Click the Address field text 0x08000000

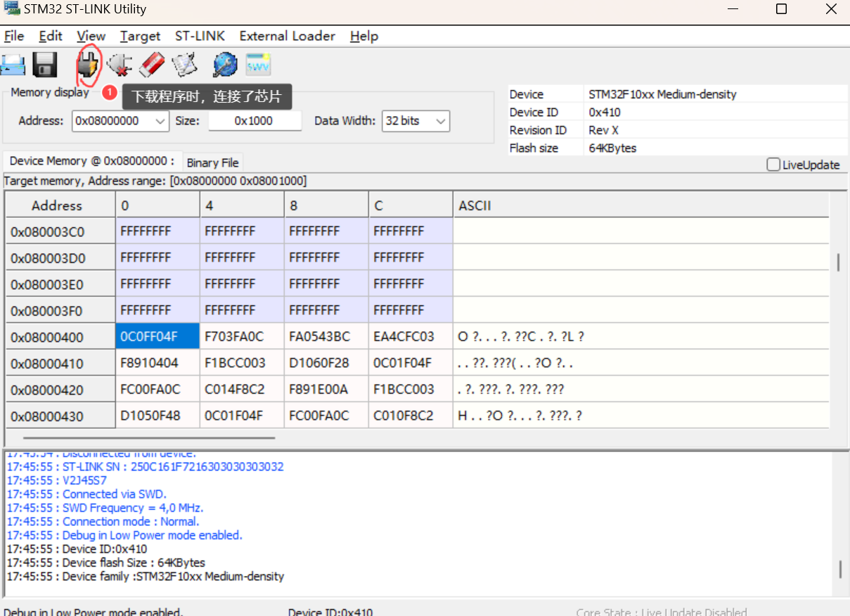click(x=108, y=121)
